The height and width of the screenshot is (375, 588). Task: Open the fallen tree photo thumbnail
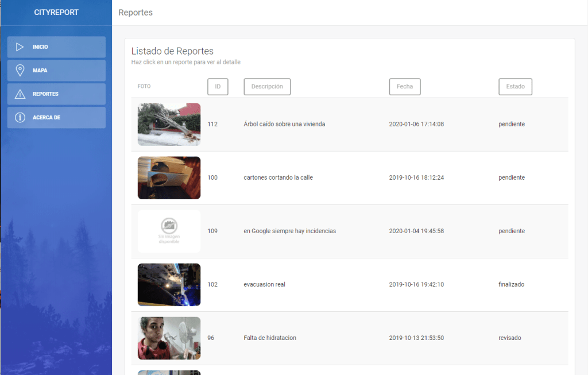[x=169, y=125]
